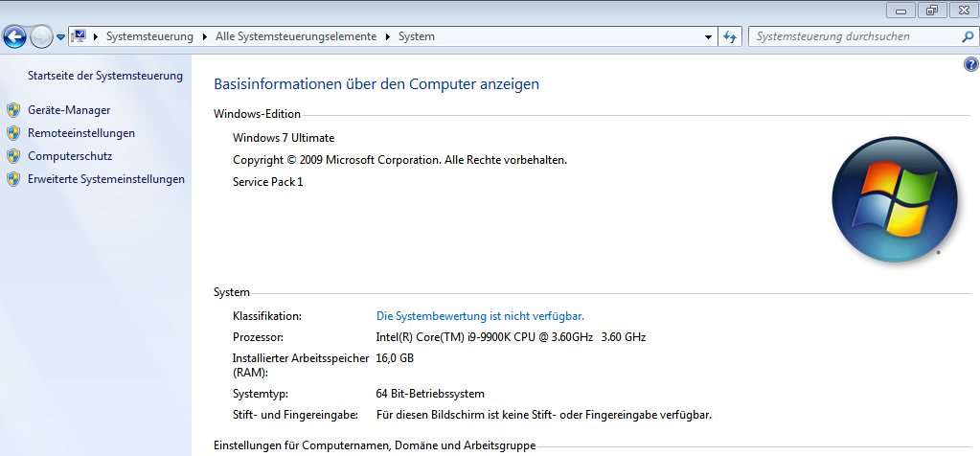The image size is (980, 456).
Task: Click the computer icon in the address bar
Action: point(79,36)
